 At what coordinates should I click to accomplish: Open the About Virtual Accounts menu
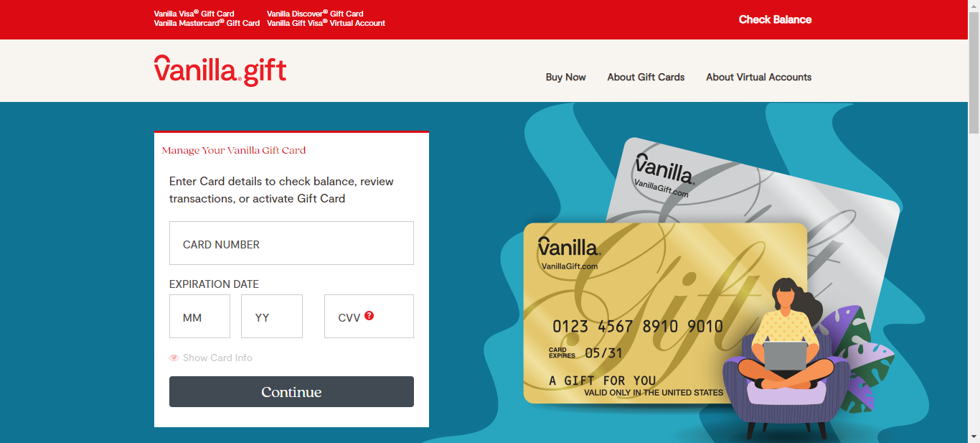coord(758,77)
